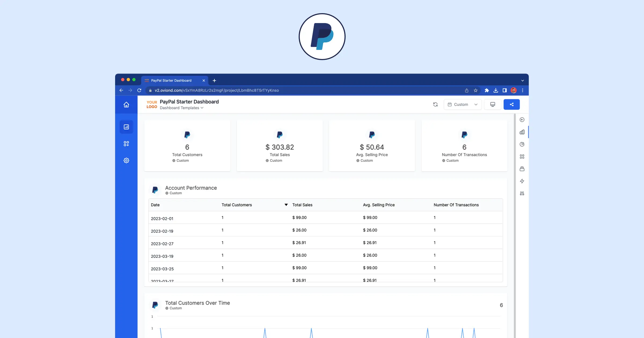Open the grid widgets icon in right panel
The image size is (644, 338).
point(522,157)
